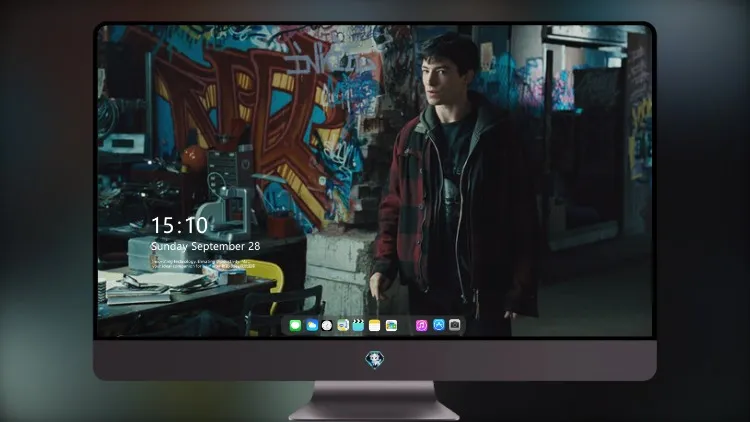
Task: Open the Maps app in the dock
Action: click(x=343, y=325)
